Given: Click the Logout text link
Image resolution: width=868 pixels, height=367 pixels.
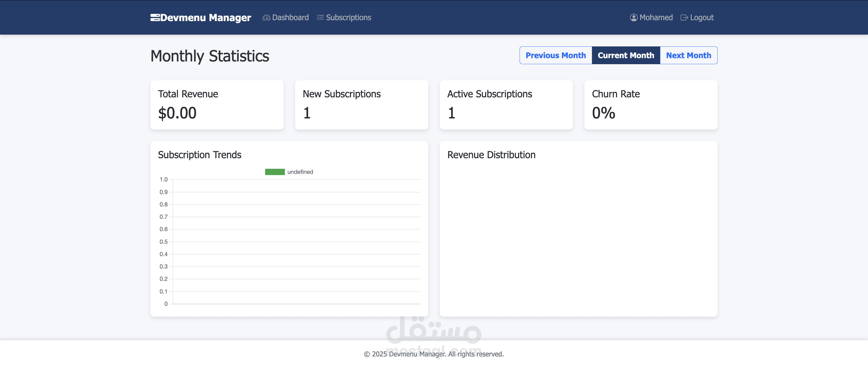Looking at the screenshot, I should (x=702, y=17).
